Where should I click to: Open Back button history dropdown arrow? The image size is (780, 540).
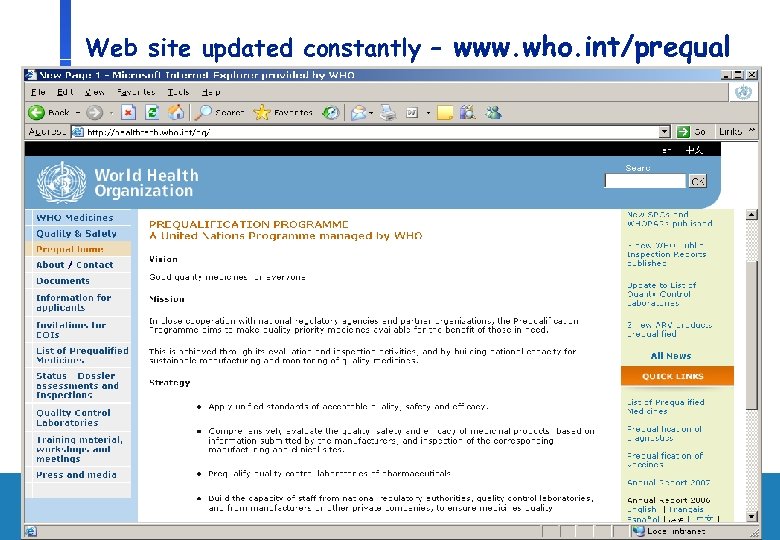coord(78,113)
